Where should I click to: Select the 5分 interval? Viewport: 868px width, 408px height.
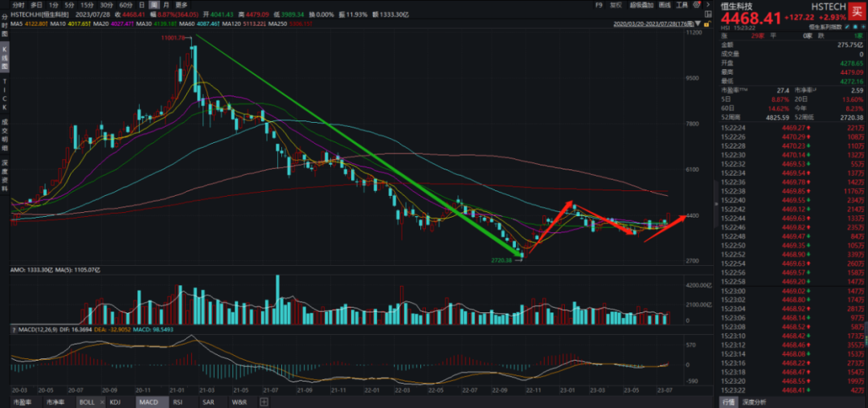[68, 5]
